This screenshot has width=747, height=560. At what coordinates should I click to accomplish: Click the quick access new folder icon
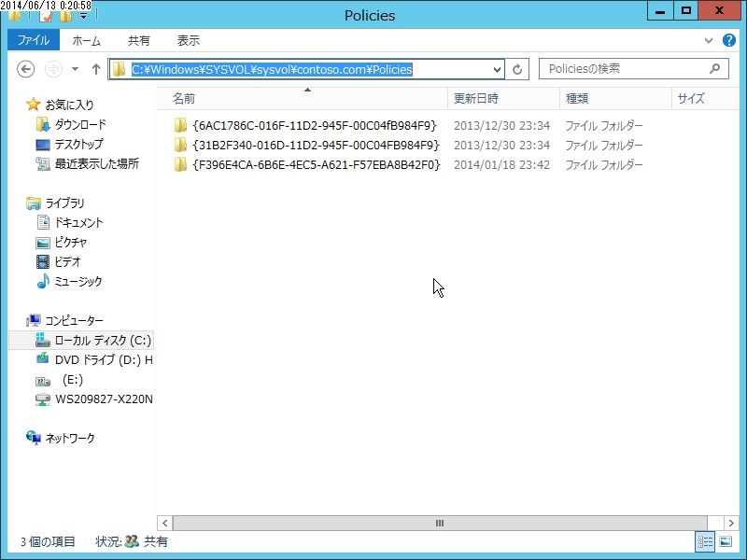65,16
